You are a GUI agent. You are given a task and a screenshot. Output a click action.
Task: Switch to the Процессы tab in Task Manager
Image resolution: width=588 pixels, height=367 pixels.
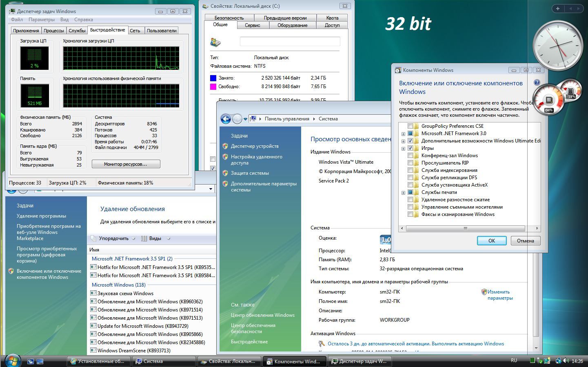click(54, 31)
